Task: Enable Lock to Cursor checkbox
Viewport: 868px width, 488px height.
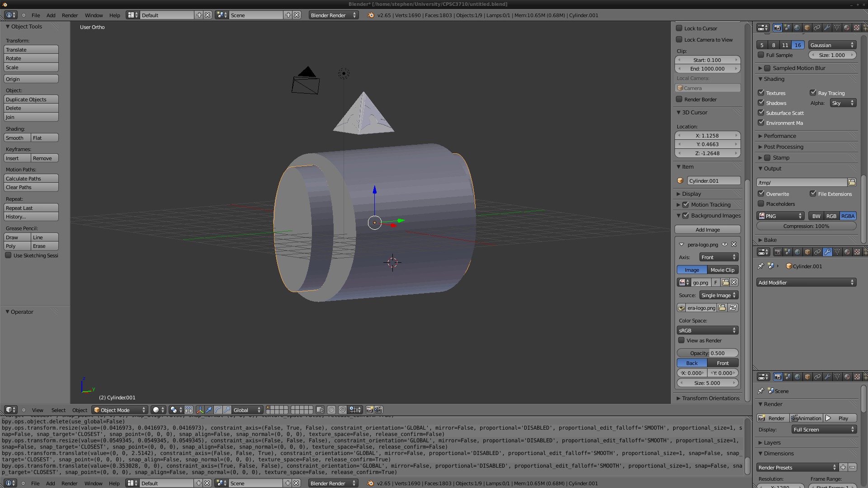Action: (679, 28)
